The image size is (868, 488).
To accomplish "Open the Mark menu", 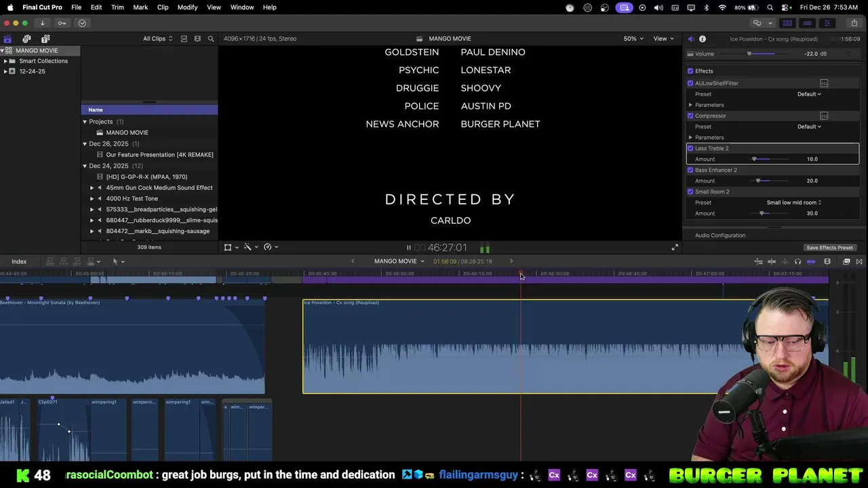I will point(140,7).
